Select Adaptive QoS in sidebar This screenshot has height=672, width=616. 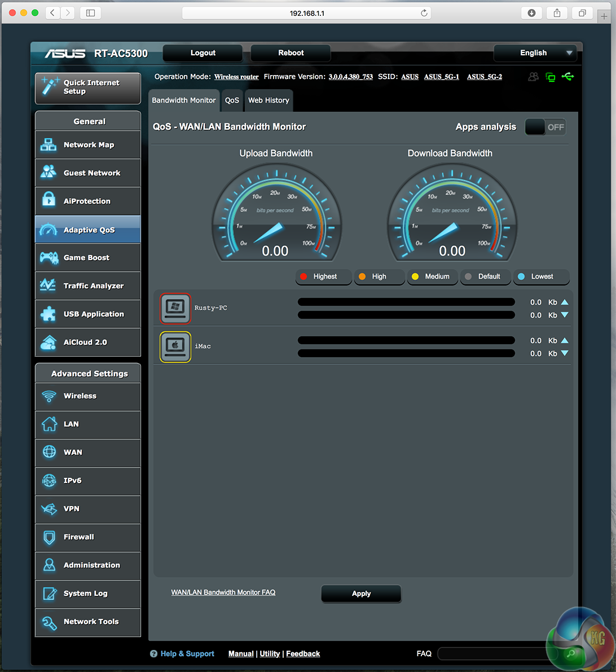tap(88, 229)
